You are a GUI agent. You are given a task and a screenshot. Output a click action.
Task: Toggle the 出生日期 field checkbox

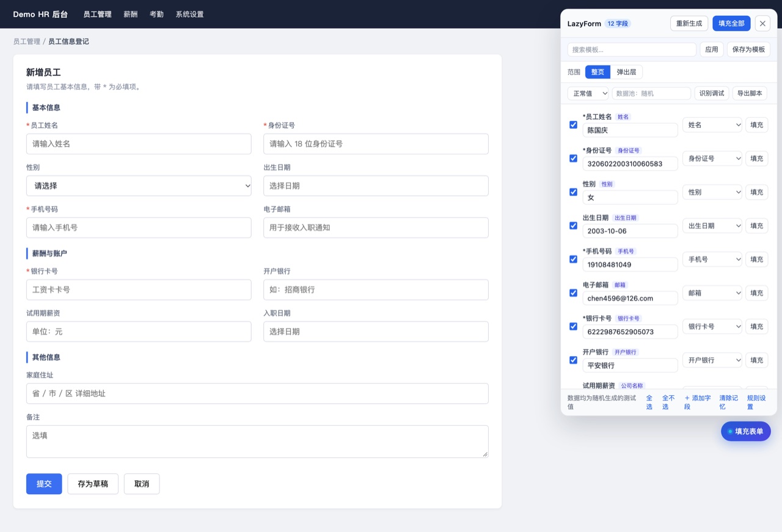point(573,225)
